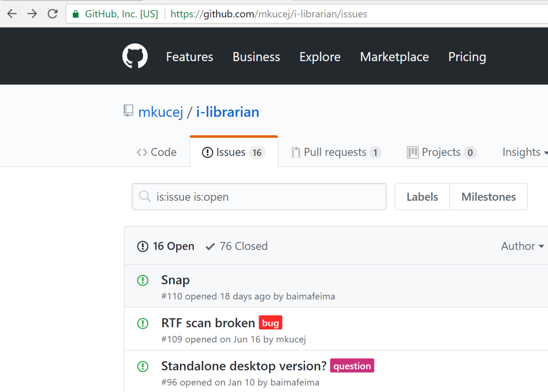Screen dimensions: 548x392
Task: Open the Code tab
Action: 157,152
